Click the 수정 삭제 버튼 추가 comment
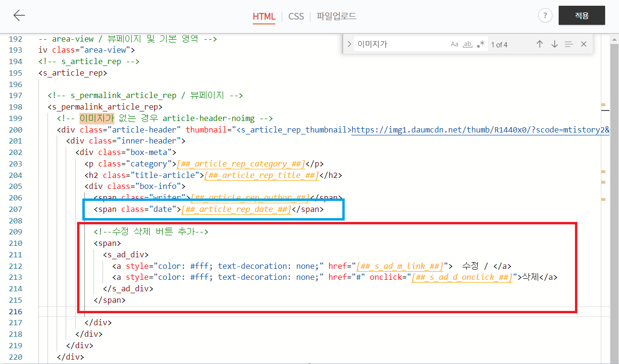Image resolution: width=619 pixels, height=364 pixels. 151,232
